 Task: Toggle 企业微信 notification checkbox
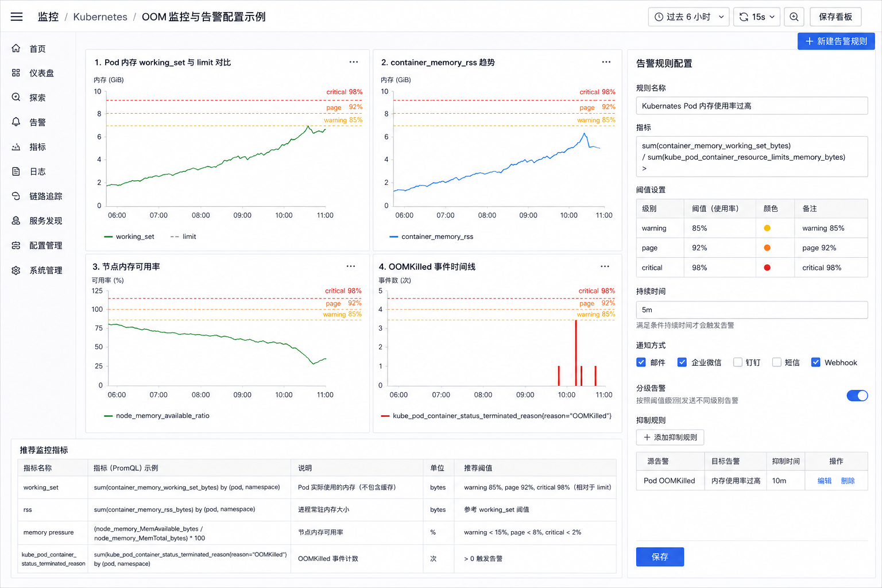(682, 362)
